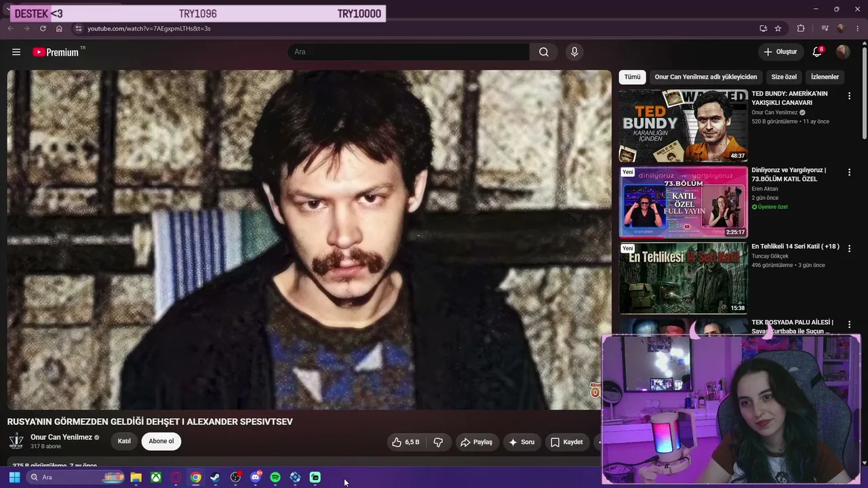Open Chrome media controls icon

tap(825, 28)
